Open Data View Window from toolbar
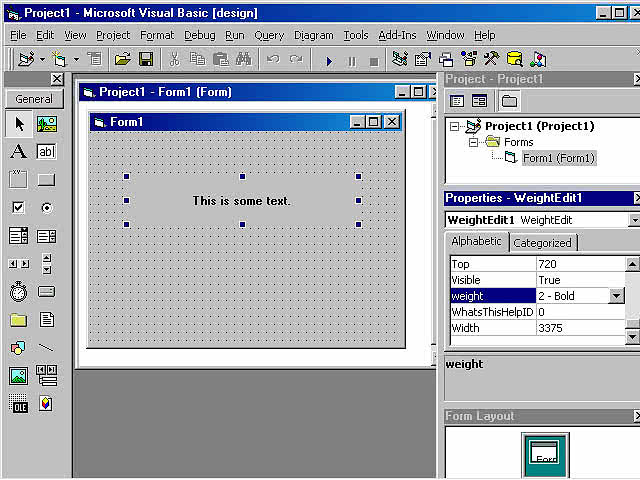Image resolution: width=640 pixels, height=480 pixels. click(515, 60)
